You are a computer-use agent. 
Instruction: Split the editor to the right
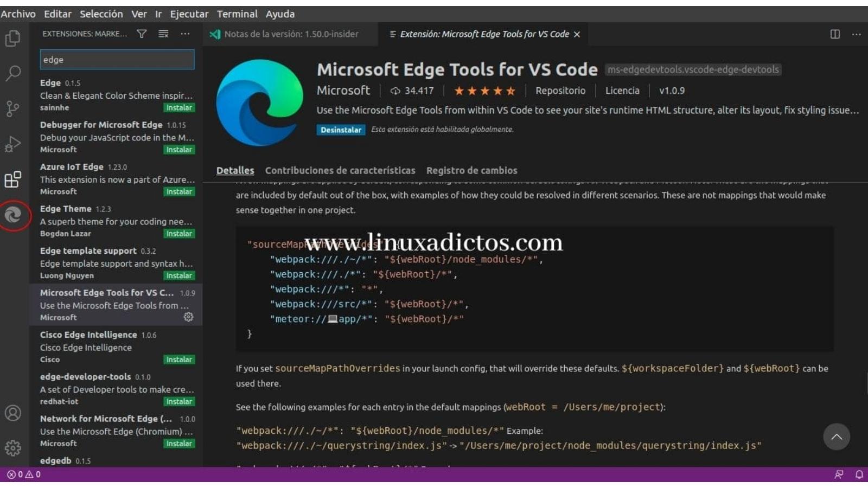[x=835, y=34]
